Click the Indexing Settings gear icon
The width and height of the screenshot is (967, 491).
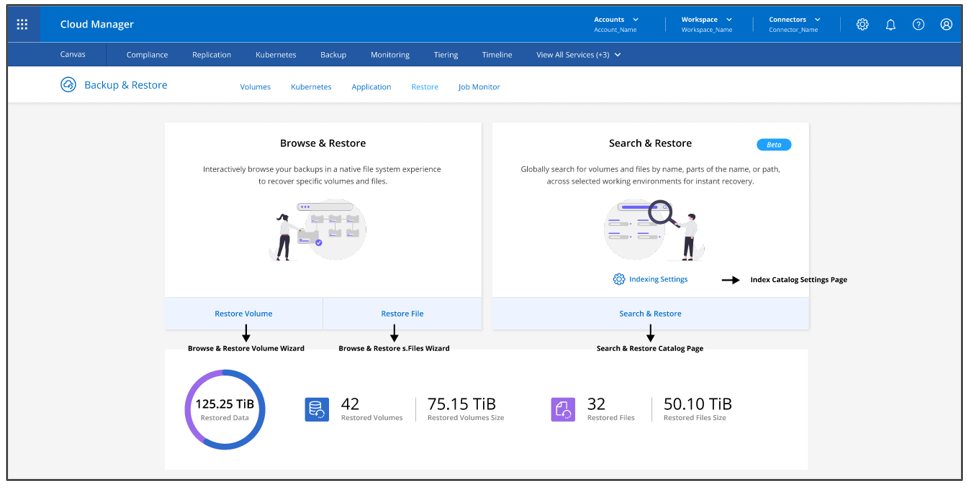[619, 279]
